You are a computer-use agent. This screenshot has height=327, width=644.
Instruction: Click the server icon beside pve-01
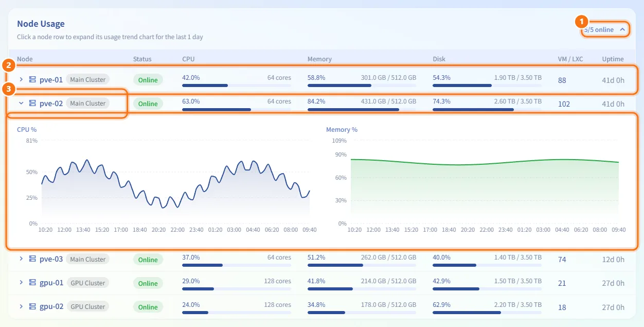[32, 79]
